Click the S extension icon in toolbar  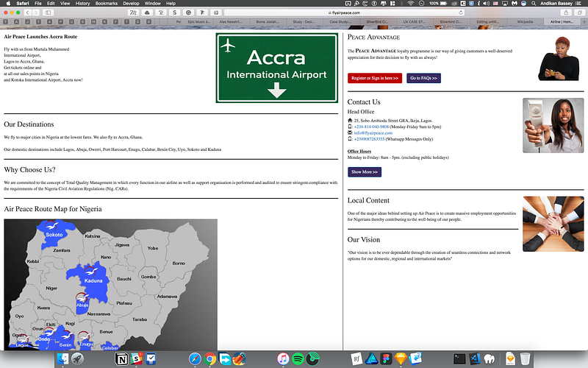[x=174, y=13]
